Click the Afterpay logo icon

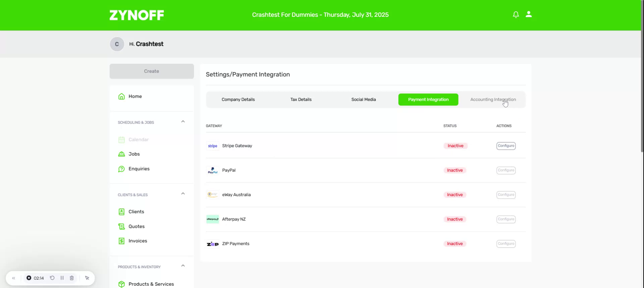(213, 219)
